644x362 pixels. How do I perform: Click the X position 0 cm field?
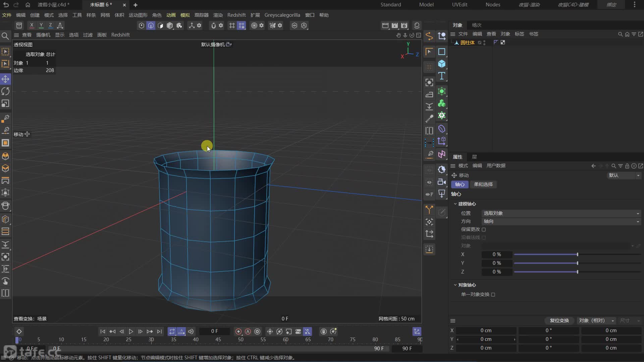(486, 330)
